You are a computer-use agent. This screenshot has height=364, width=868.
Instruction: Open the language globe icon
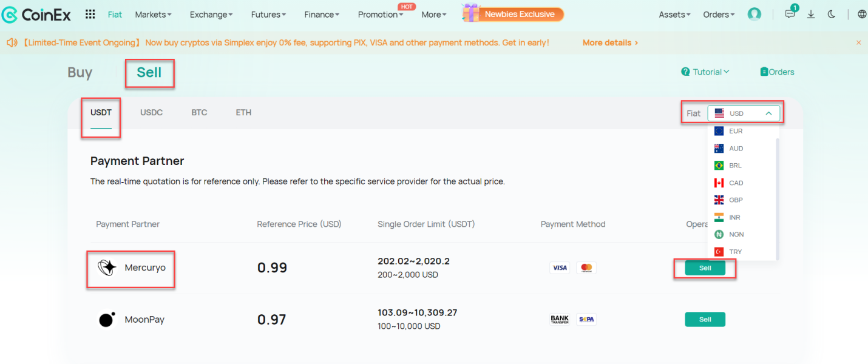coord(862,15)
